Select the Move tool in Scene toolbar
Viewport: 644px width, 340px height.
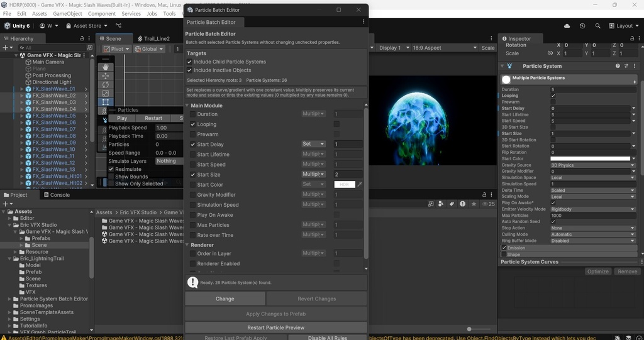point(106,75)
